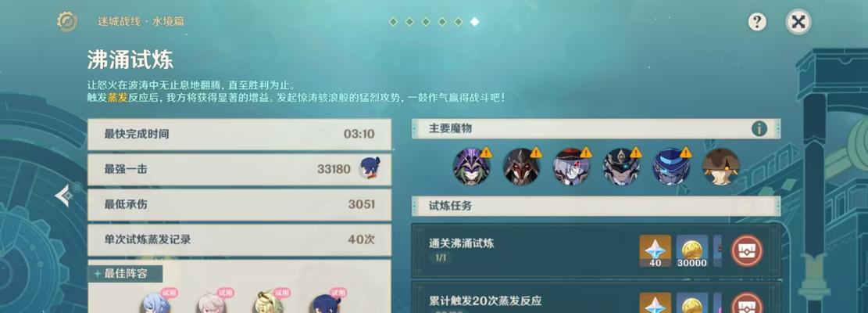
Task: Select the brown hat monster portrait
Action: point(721,166)
